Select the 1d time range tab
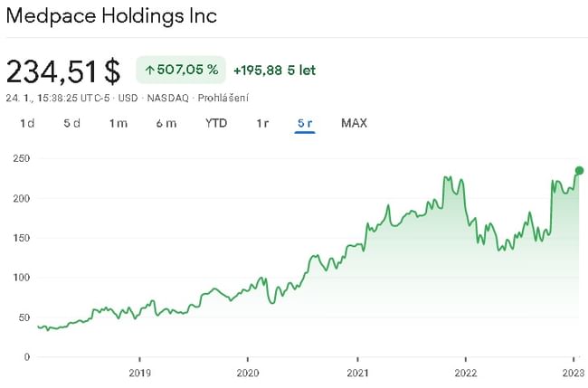 pos(27,123)
